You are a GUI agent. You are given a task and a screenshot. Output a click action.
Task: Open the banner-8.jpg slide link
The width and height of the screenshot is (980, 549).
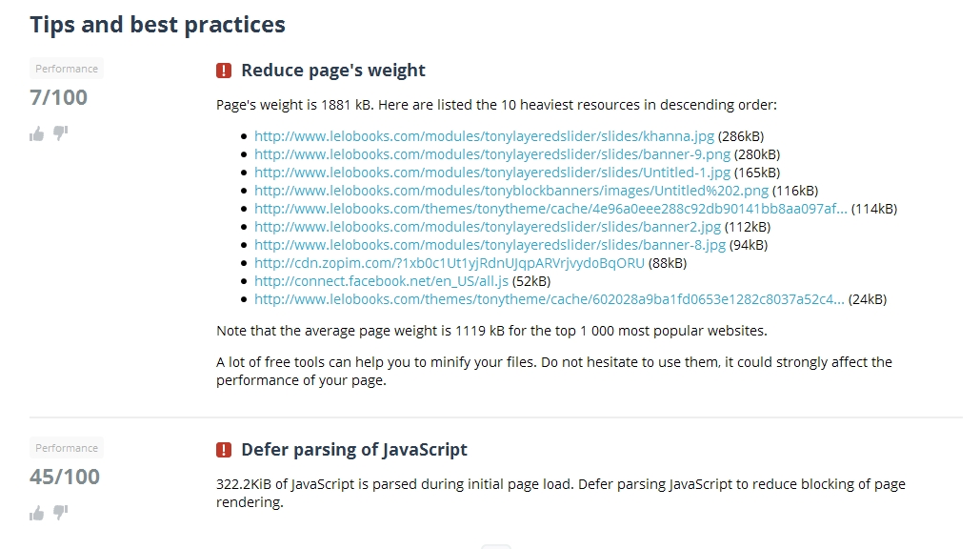[x=490, y=245]
